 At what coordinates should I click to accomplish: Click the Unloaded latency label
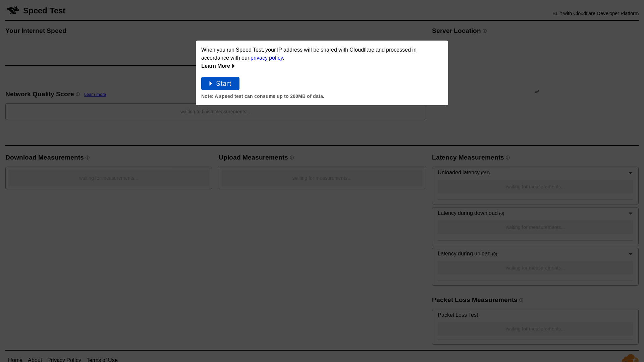point(459,173)
